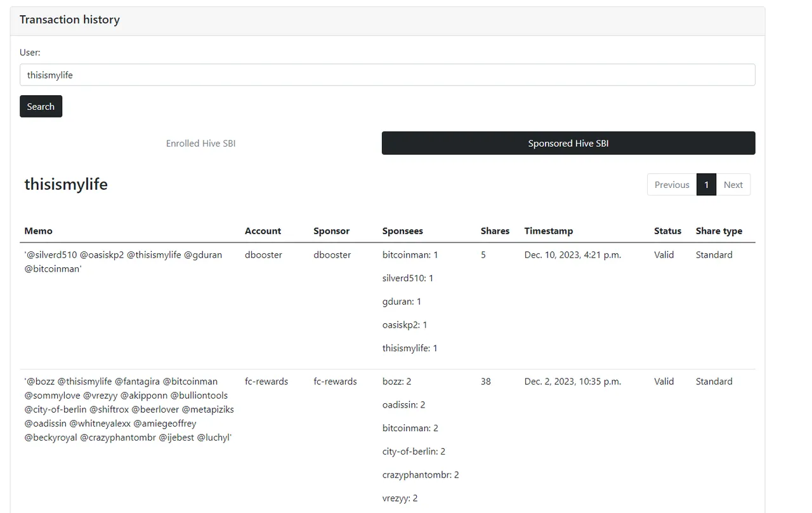Click the Share type column header

[x=719, y=231]
